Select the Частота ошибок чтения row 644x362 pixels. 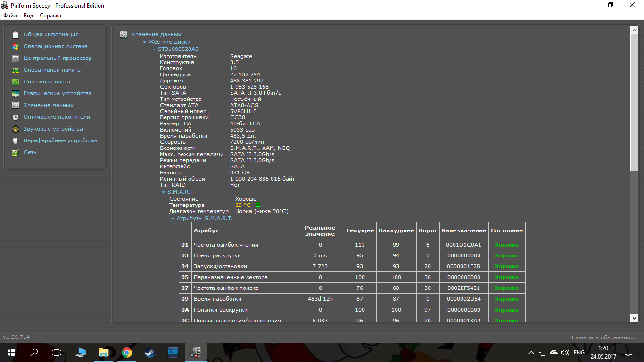pyautogui.click(x=352, y=245)
